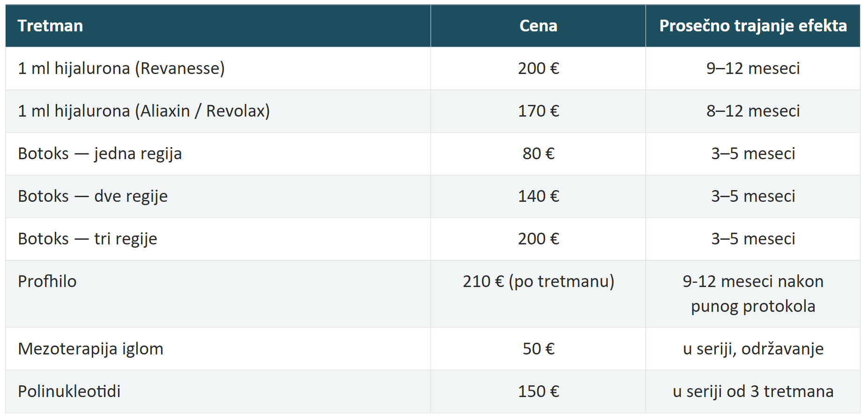Click the Botoks — dve regije row
This screenshot has width=868, height=420.
pyautogui.click(x=433, y=196)
